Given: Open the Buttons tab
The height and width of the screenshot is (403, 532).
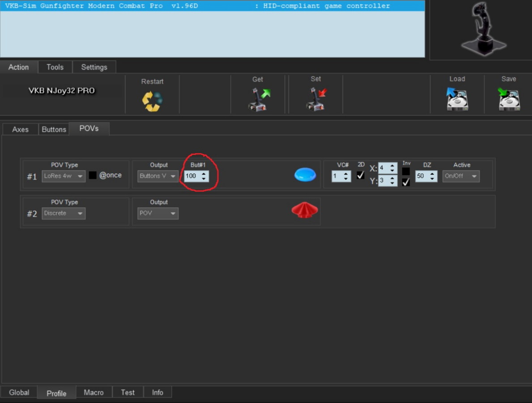Looking at the screenshot, I should pyautogui.click(x=54, y=129).
